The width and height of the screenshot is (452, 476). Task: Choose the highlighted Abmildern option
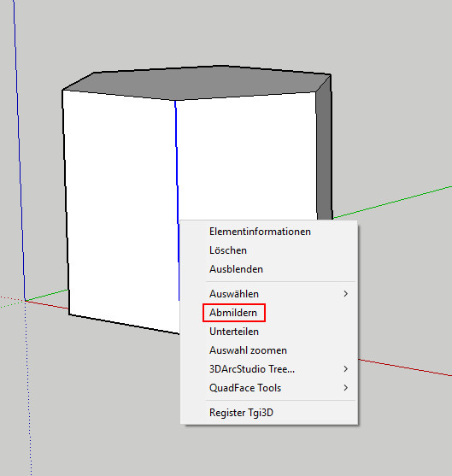(x=233, y=313)
